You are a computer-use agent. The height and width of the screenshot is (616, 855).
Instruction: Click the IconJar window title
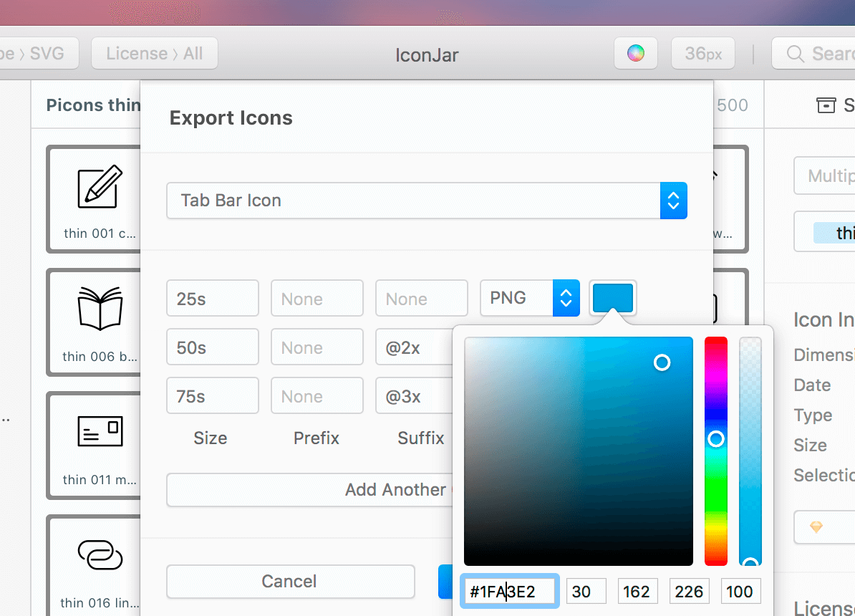click(427, 55)
